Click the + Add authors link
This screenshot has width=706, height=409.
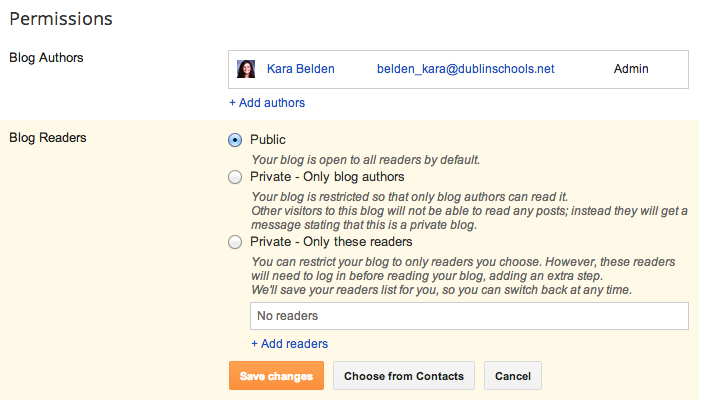point(267,103)
